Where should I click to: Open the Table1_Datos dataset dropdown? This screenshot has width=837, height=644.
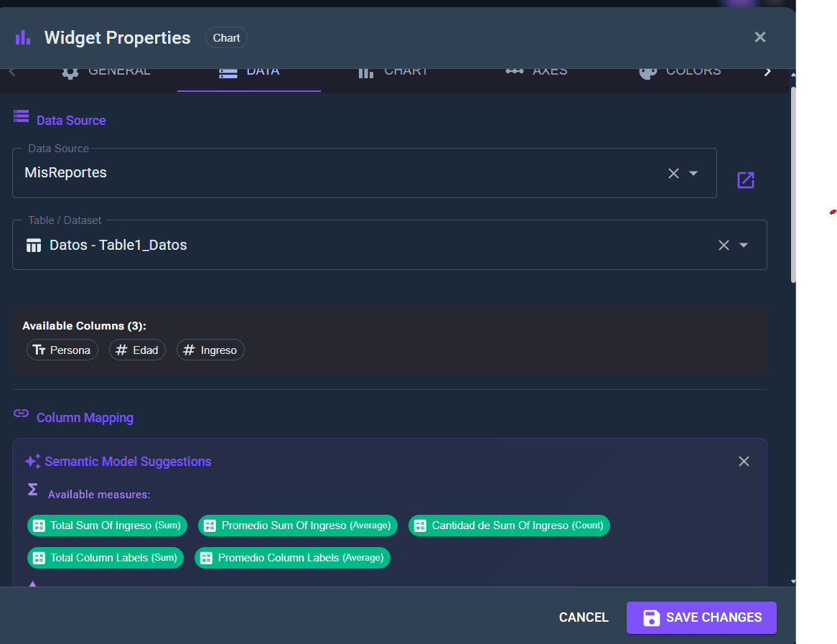(743, 245)
